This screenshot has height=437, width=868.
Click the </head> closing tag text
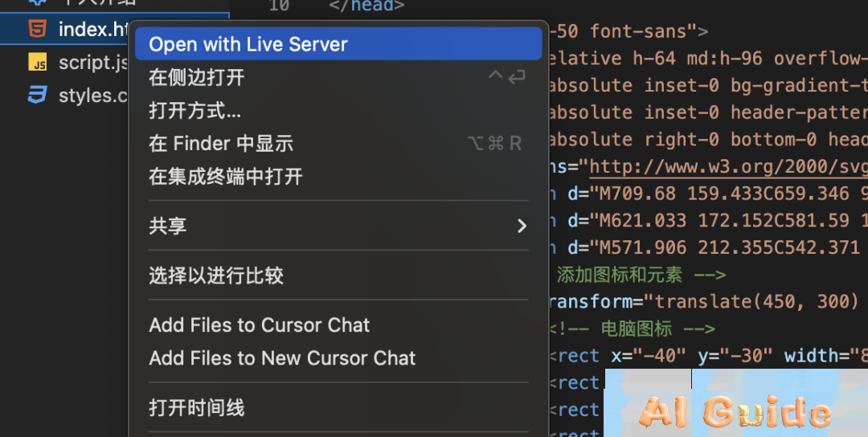point(366,6)
